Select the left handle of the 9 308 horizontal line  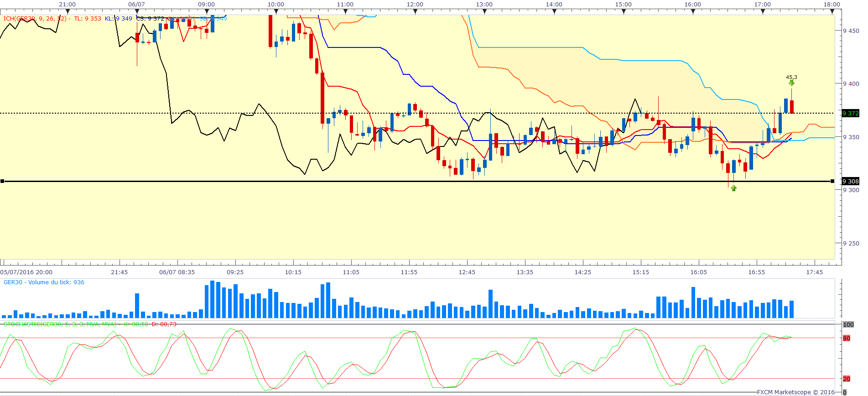[2, 181]
